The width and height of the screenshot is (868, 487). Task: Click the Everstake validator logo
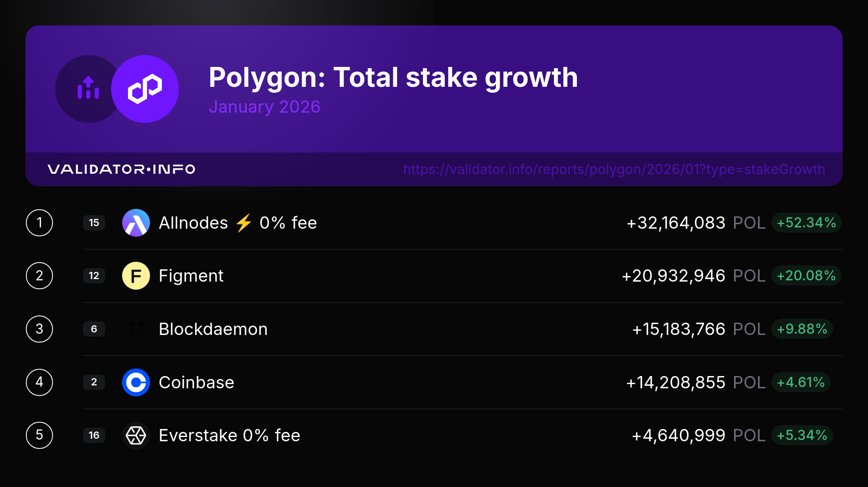pos(136,435)
